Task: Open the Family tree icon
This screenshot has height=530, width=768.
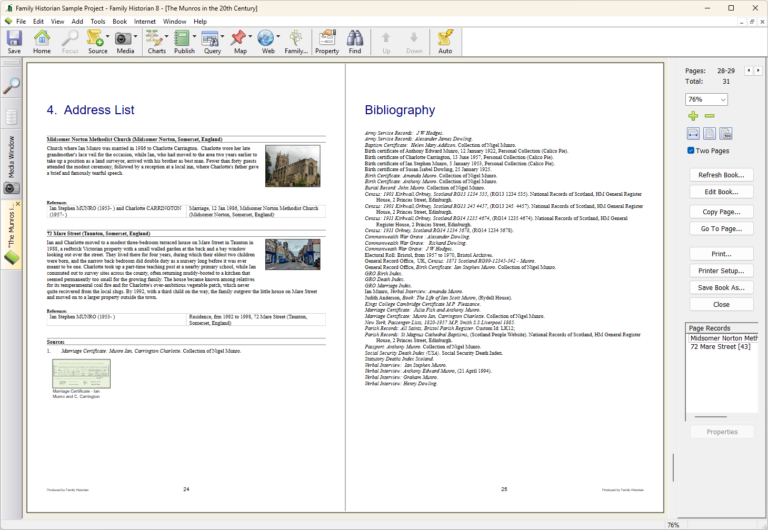Action: (x=296, y=42)
